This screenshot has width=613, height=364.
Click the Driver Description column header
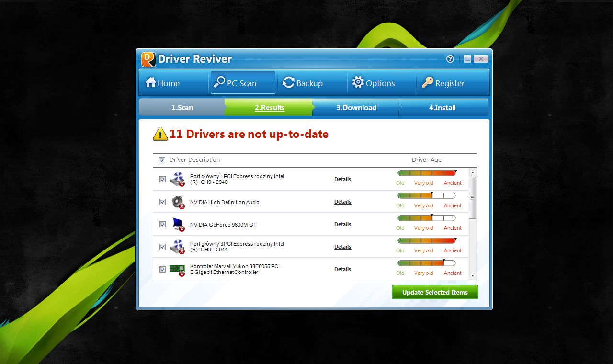click(x=194, y=160)
